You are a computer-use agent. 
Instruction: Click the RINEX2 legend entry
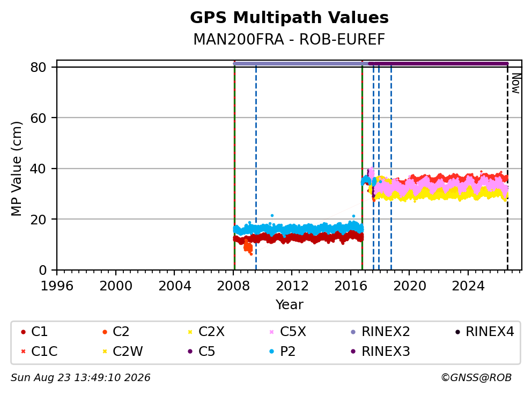[380, 332]
